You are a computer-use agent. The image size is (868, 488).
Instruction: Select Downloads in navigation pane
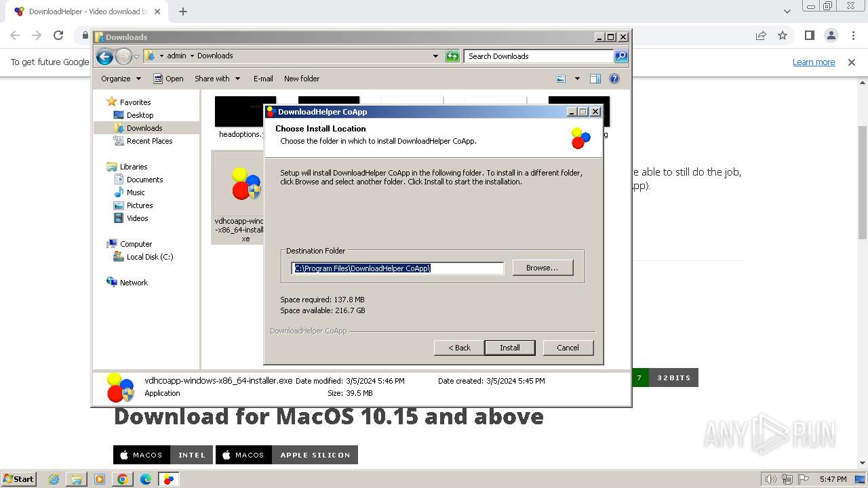click(x=144, y=128)
